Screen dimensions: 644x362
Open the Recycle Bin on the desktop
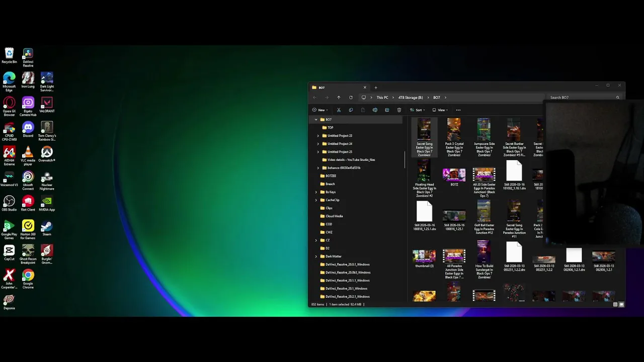click(9, 56)
